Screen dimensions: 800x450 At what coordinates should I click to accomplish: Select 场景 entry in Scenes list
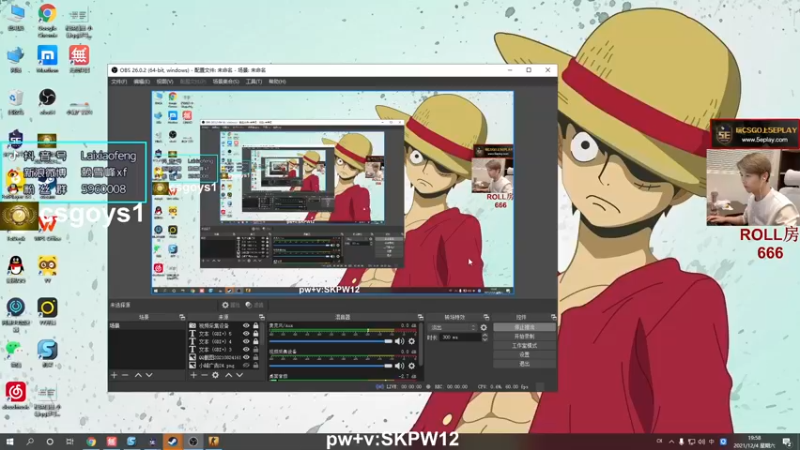[147, 326]
